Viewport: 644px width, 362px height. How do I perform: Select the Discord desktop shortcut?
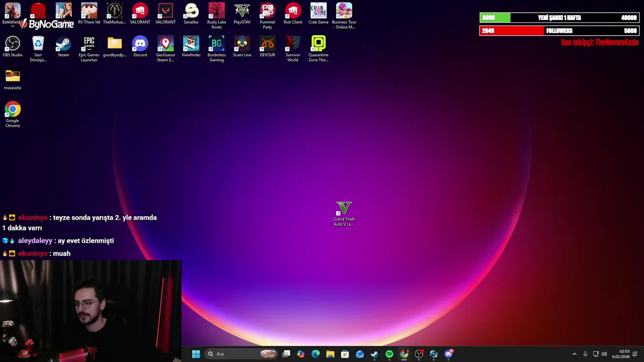coord(140,46)
